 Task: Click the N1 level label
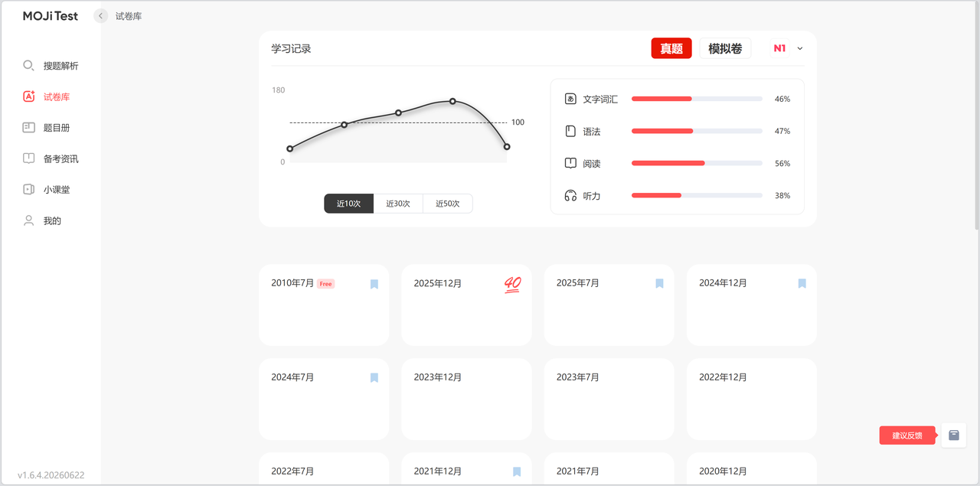click(x=779, y=48)
